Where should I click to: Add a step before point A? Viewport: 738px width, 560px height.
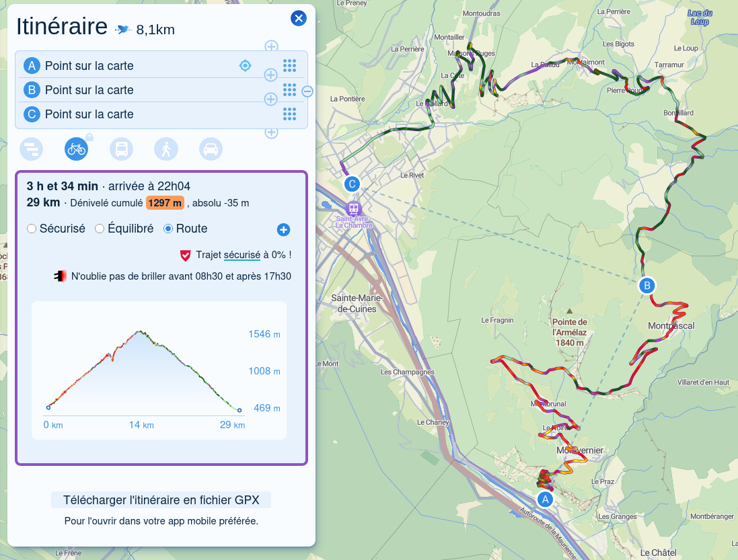(x=271, y=46)
